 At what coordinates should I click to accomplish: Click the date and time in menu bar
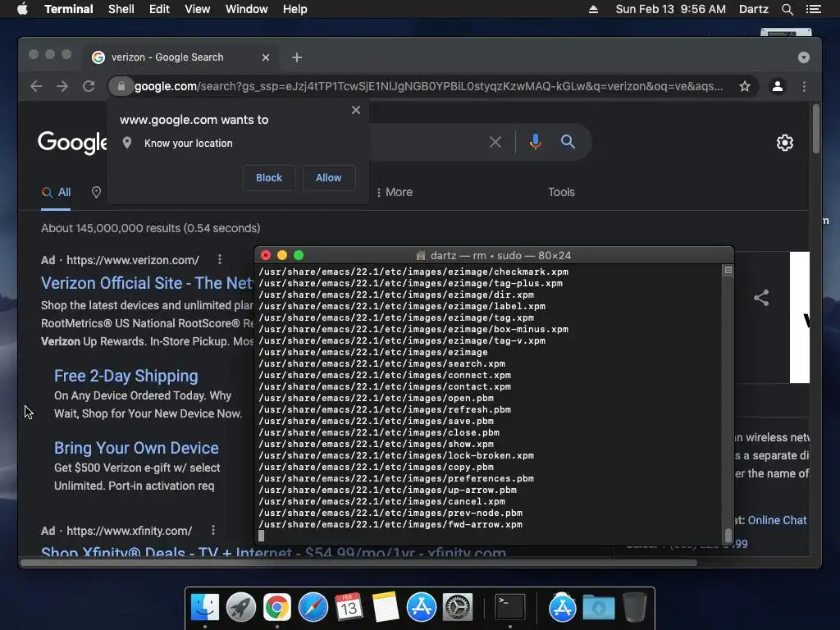coord(671,9)
